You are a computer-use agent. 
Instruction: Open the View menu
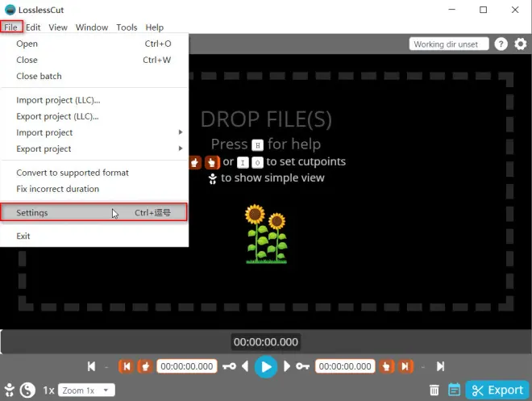[58, 27]
